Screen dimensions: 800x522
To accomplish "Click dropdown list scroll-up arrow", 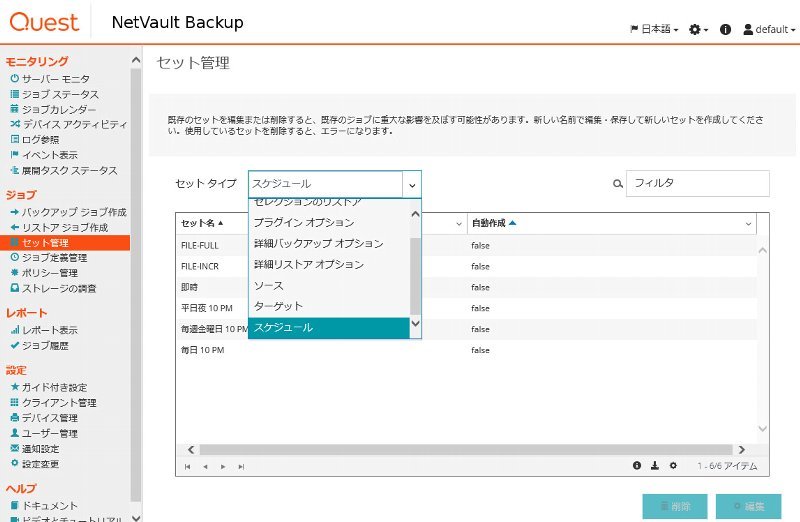I will pyautogui.click(x=415, y=214).
